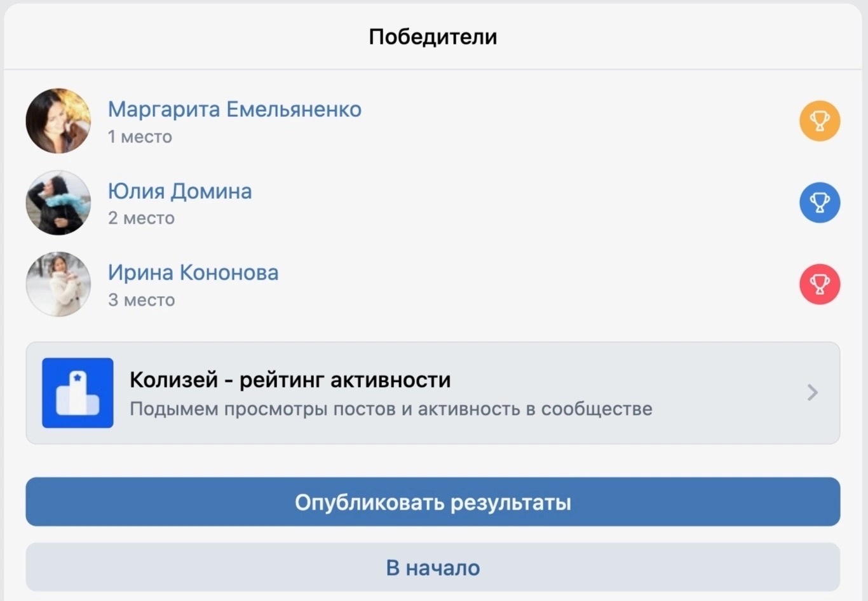The image size is (868, 601).
Task: Click the 1 место label
Action: pyautogui.click(x=140, y=137)
